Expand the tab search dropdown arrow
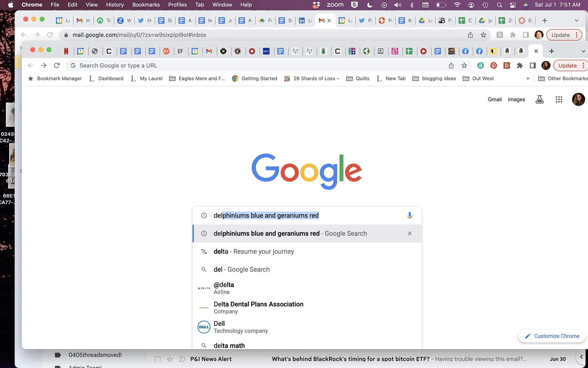Image resolution: width=588 pixels, height=368 pixels. tap(583, 51)
